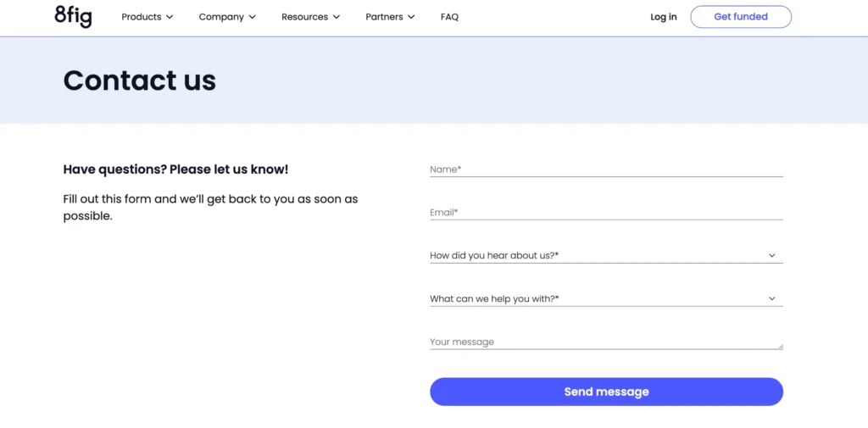Expand "What can we help you with?" dropdown
This screenshot has width=868, height=428.
[593, 298]
